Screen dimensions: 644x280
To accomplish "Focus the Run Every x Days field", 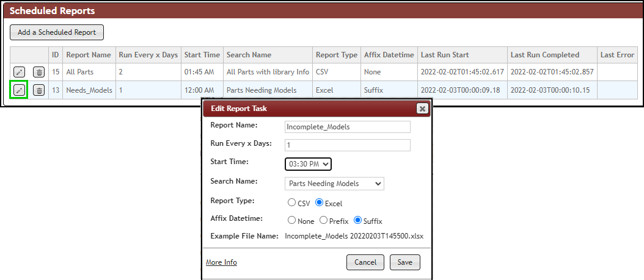I will tap(348, 145).
